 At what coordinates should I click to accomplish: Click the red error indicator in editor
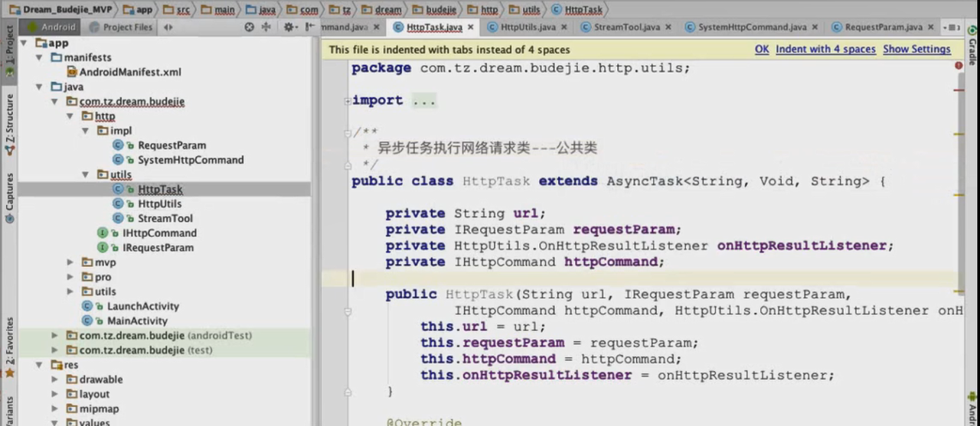(959, 67)
